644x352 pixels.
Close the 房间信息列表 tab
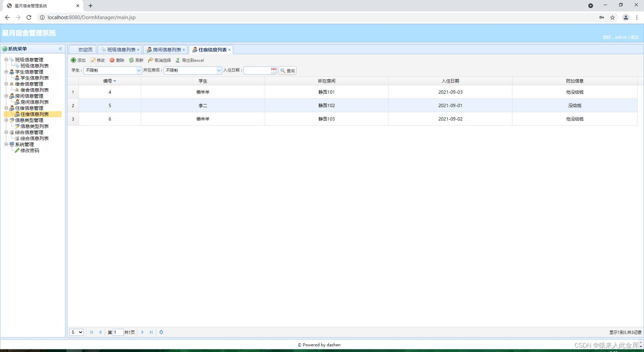pos(184,50)
